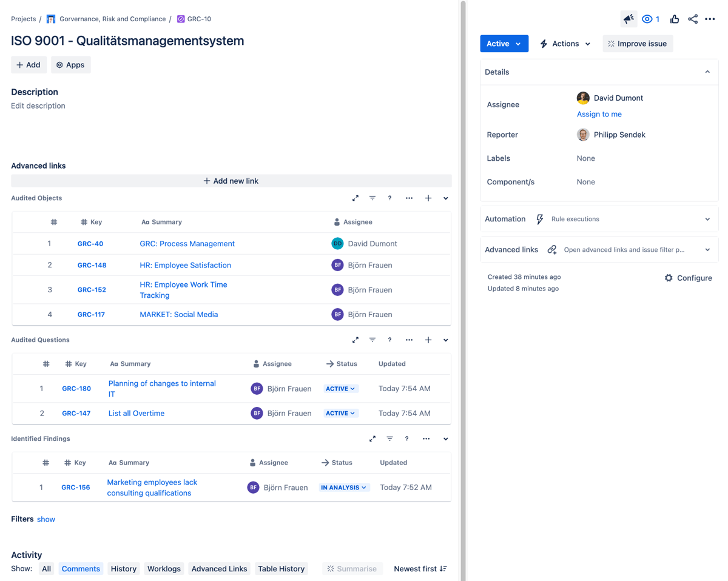Collapse the Identified Findings section chevron
The width and height of the screenshot is (728, 581).
446,439
